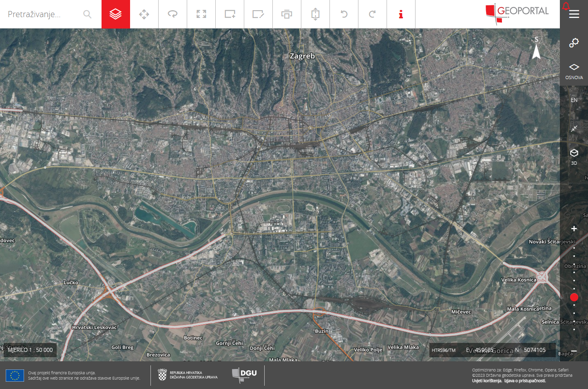The image size is (588, 389).
Task: Switch language to EN
Action: (574, 100)
